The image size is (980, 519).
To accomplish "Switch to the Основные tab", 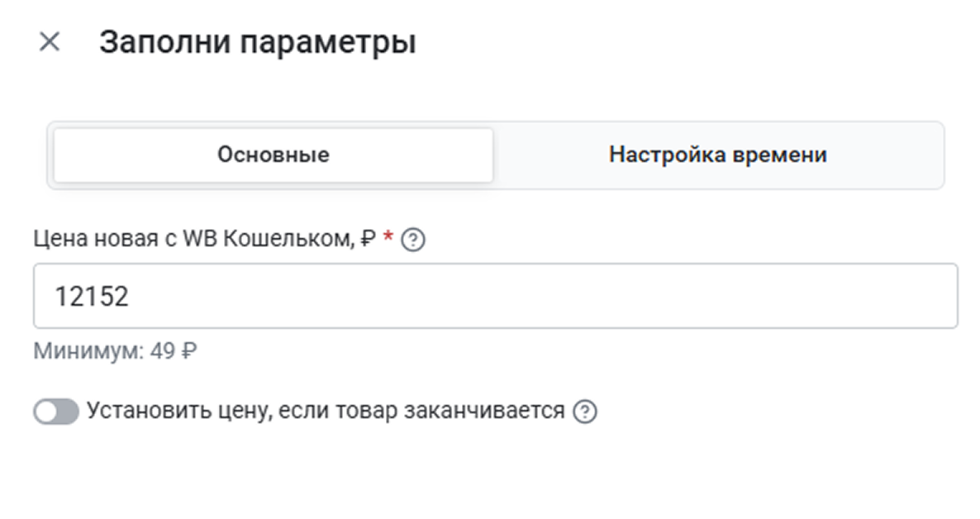I will (274, 155).
